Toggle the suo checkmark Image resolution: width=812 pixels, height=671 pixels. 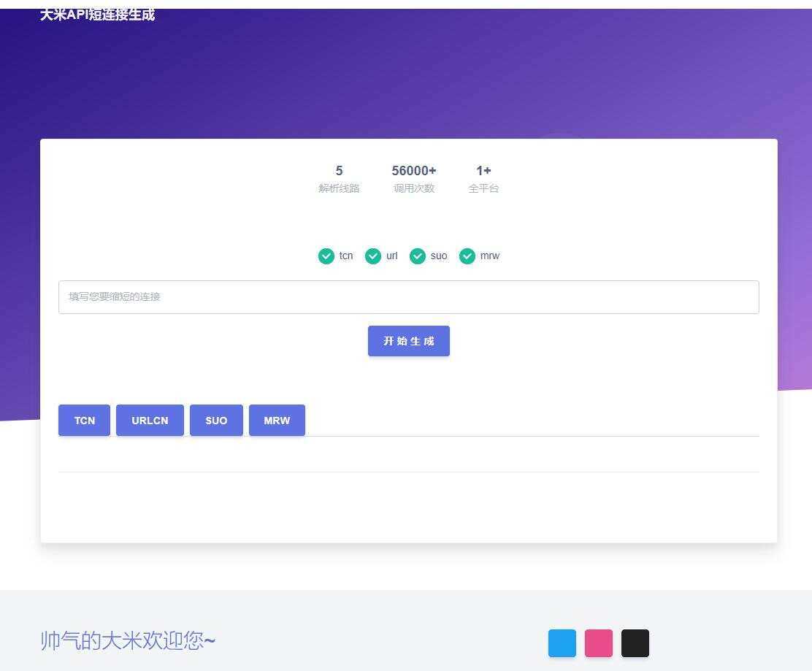418,256
